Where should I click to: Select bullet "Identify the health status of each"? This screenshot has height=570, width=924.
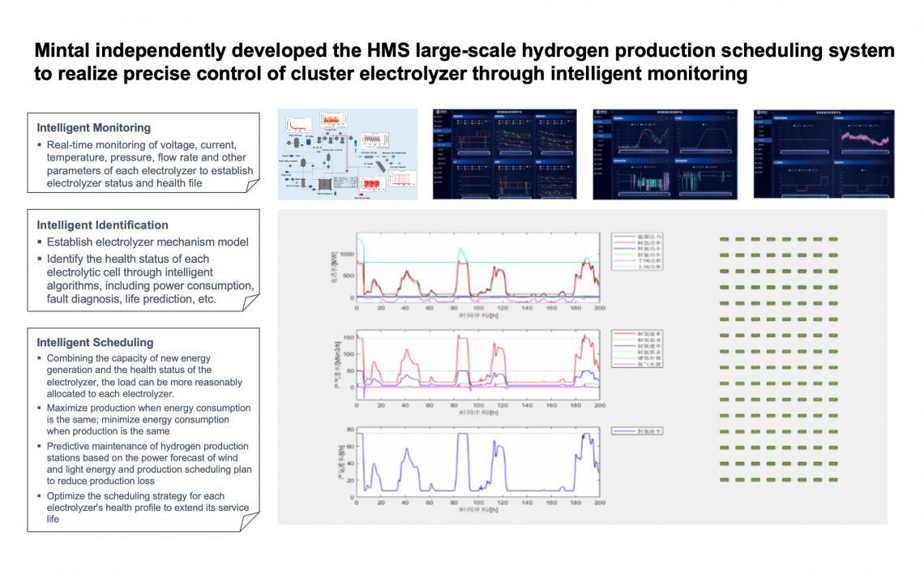click(x=146, y=279)
